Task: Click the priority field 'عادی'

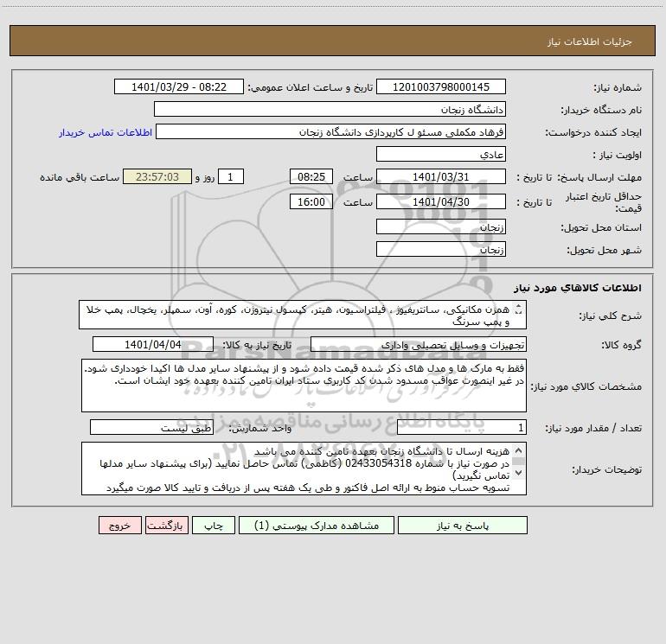Action: click(x=441, y=154)
